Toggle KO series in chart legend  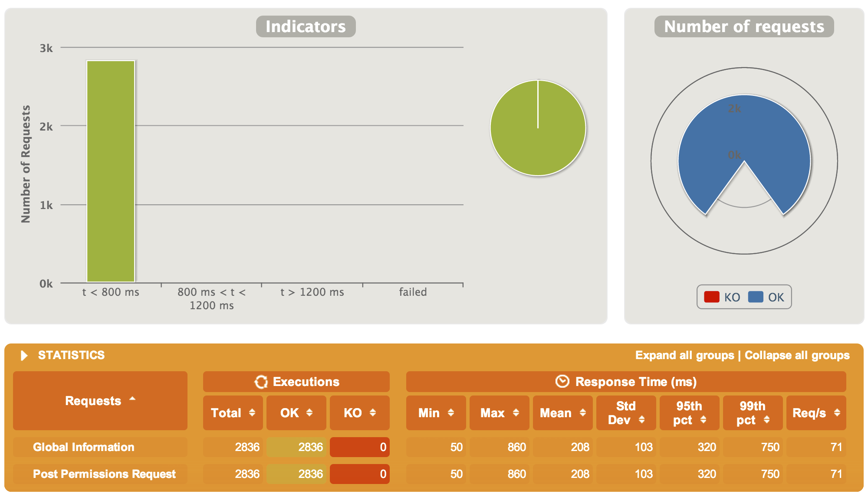(722, 297)
